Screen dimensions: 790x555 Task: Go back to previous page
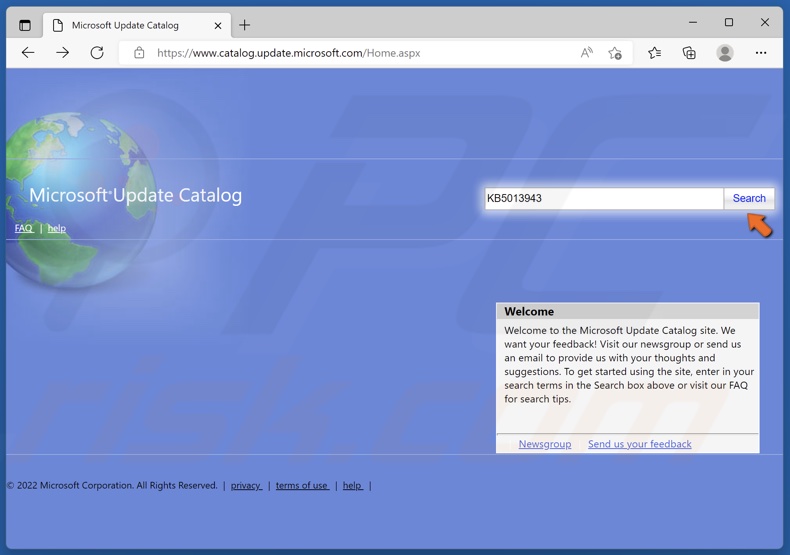pos(28,52)
